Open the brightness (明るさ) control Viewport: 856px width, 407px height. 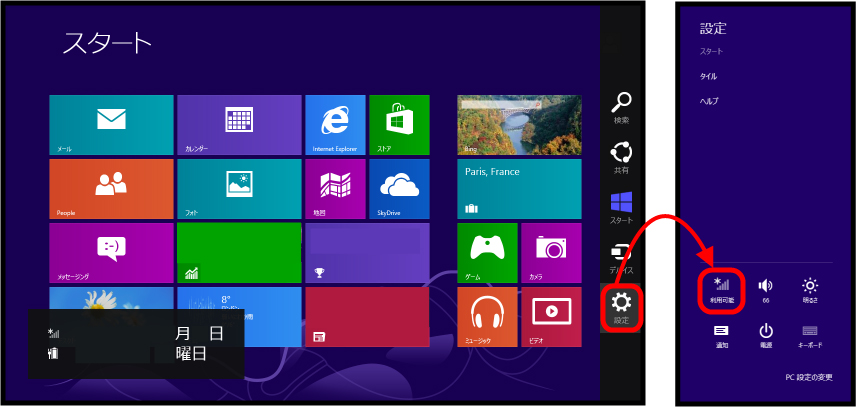(810, 290)
